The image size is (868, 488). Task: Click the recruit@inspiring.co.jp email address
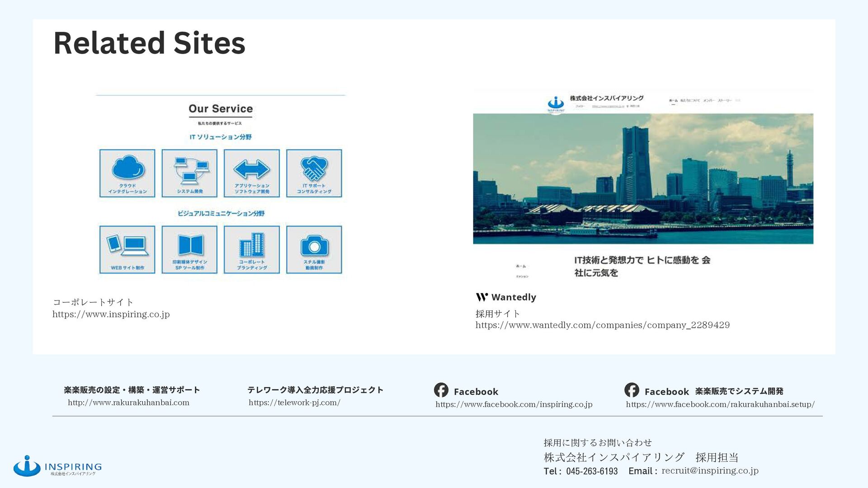pyautogui.click(x=710, y=470)
